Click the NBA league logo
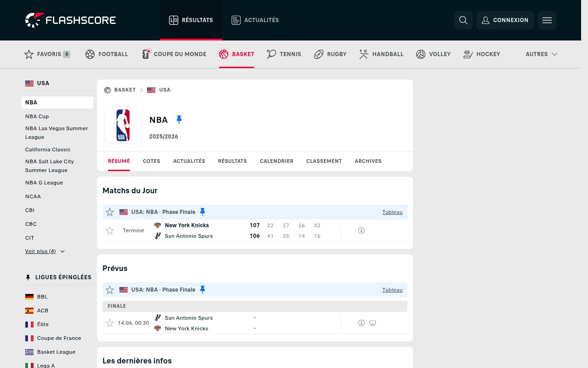This screenshot has height=368, width=588. click(123, 125)
